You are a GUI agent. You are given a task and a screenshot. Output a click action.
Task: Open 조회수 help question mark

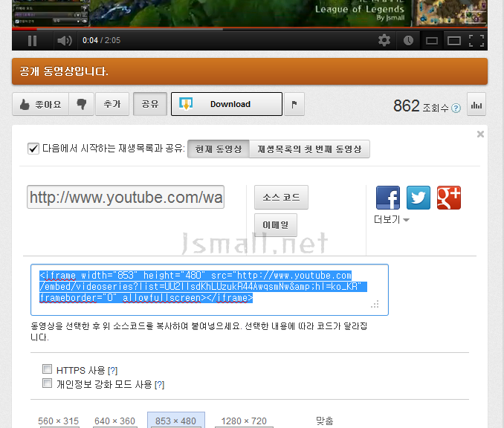tap(456, 108)
